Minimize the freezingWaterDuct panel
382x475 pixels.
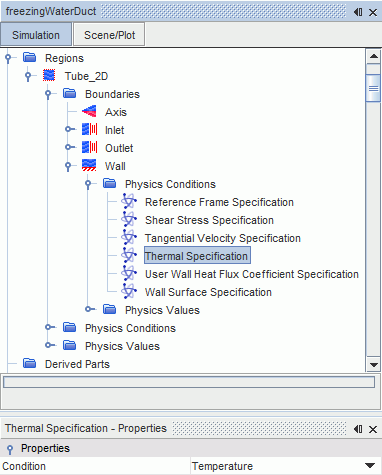tap(358, 12)
